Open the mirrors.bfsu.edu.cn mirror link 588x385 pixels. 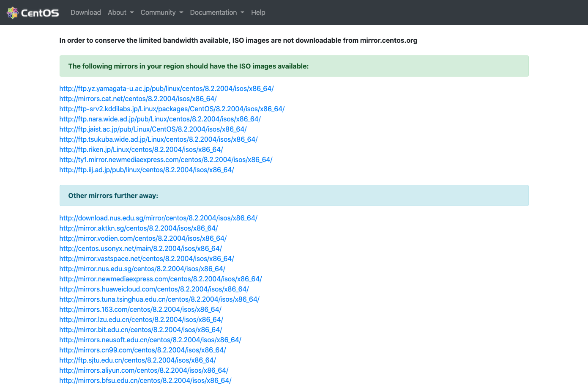[x=145, y=381]
